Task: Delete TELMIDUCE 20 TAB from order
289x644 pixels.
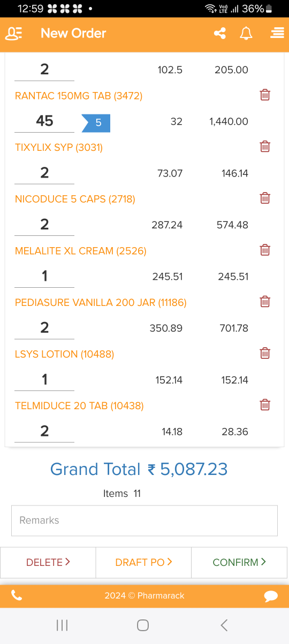Action: 265,405
